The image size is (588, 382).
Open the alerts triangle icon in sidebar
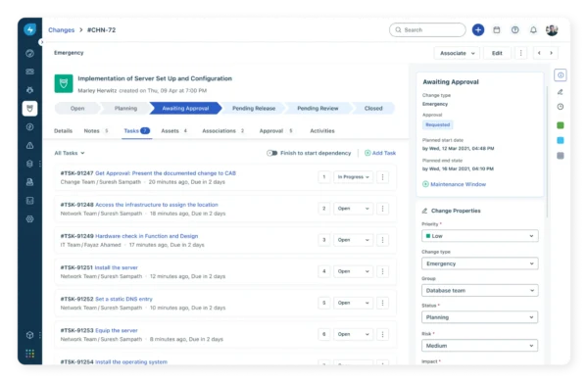[x=30, y=145]
